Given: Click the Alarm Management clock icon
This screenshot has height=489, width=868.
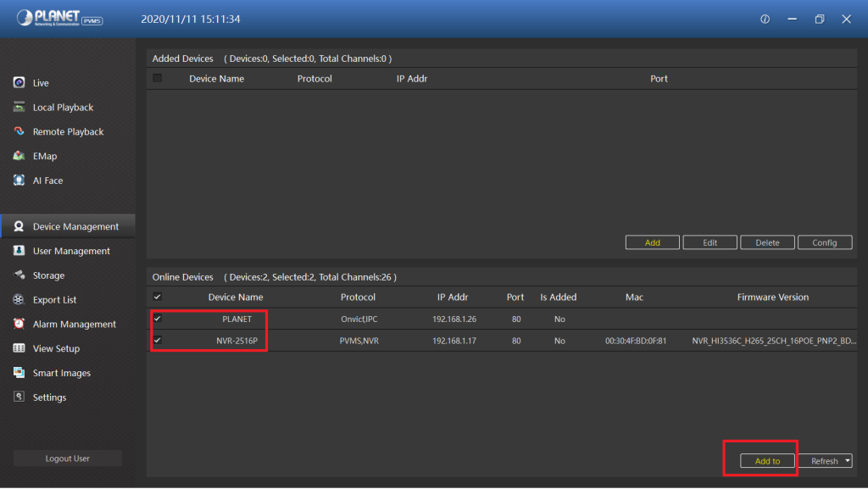Looking at the screenshot, I should click(19, 324).
